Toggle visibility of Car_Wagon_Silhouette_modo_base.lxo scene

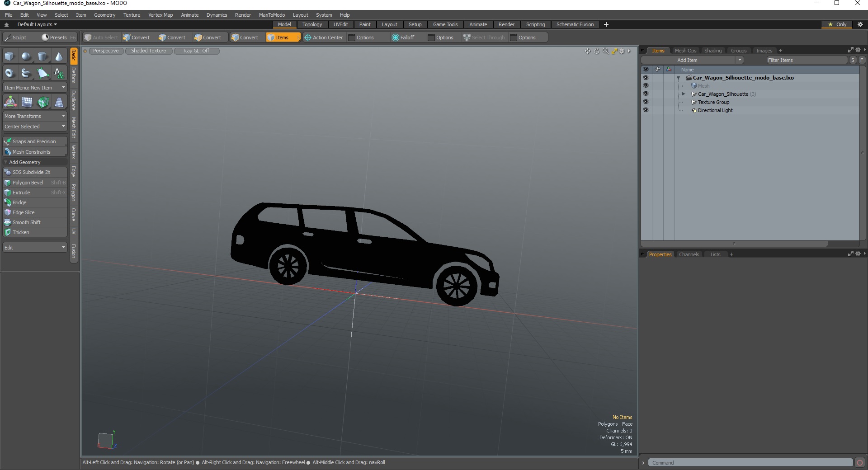click(646, 78)
